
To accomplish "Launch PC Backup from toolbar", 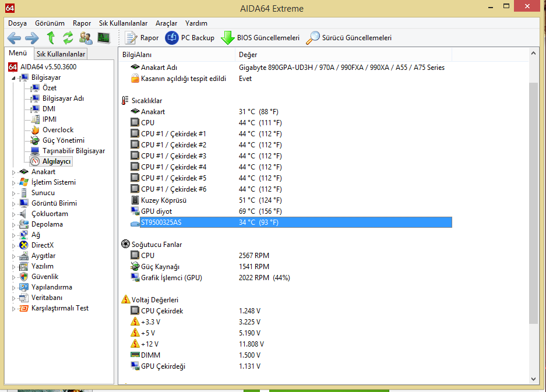I will tap(190, 38).
